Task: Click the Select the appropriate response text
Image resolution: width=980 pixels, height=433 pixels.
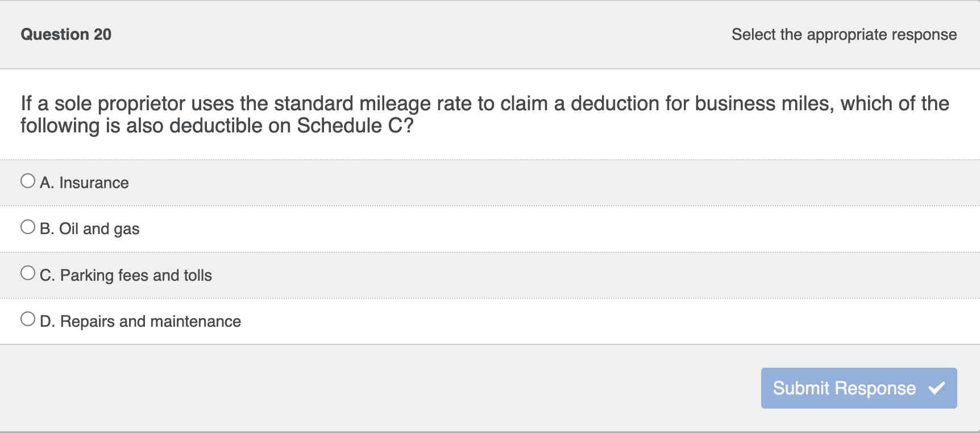Action: coord(844,35)
